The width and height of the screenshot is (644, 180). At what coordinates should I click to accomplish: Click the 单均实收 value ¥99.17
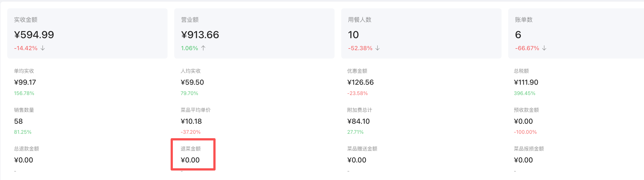tap(25, 82)
